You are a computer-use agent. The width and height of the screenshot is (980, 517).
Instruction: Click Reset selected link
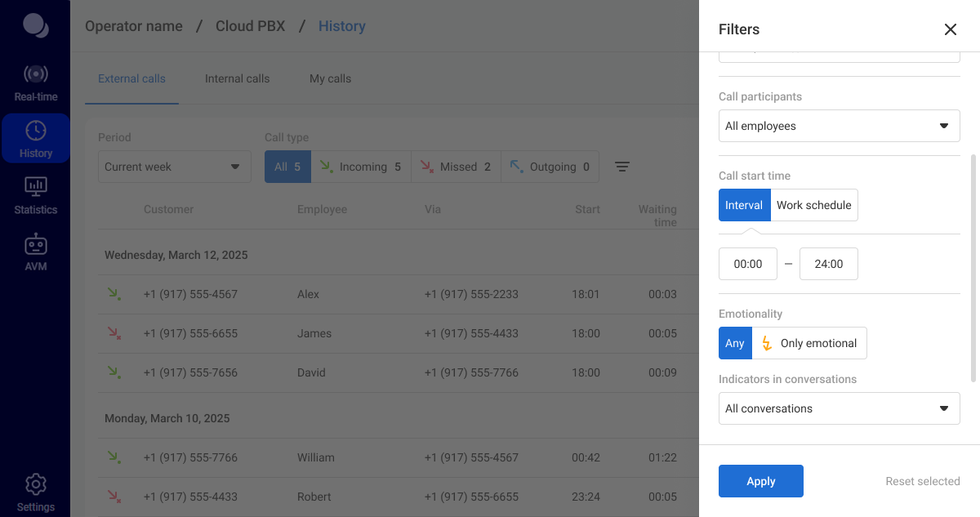[923, 482]
